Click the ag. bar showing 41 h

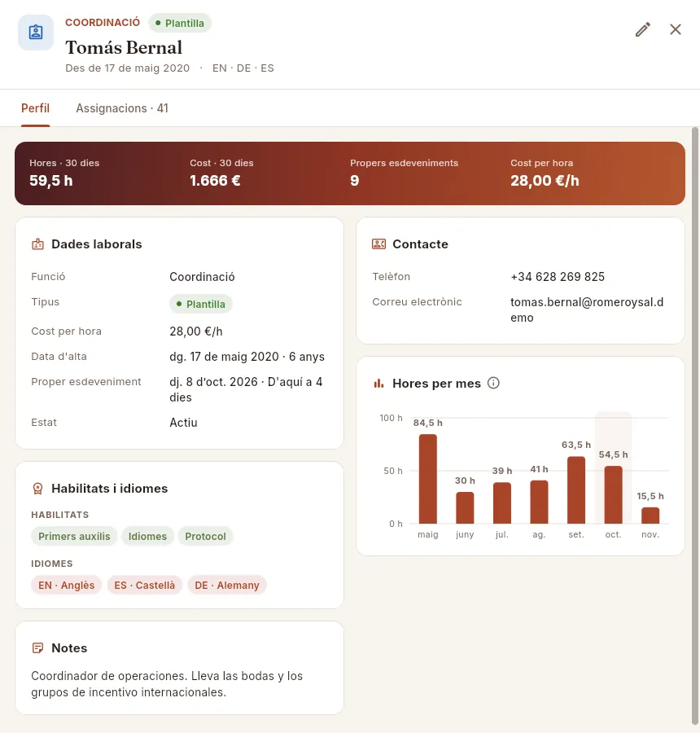[540, 502]
